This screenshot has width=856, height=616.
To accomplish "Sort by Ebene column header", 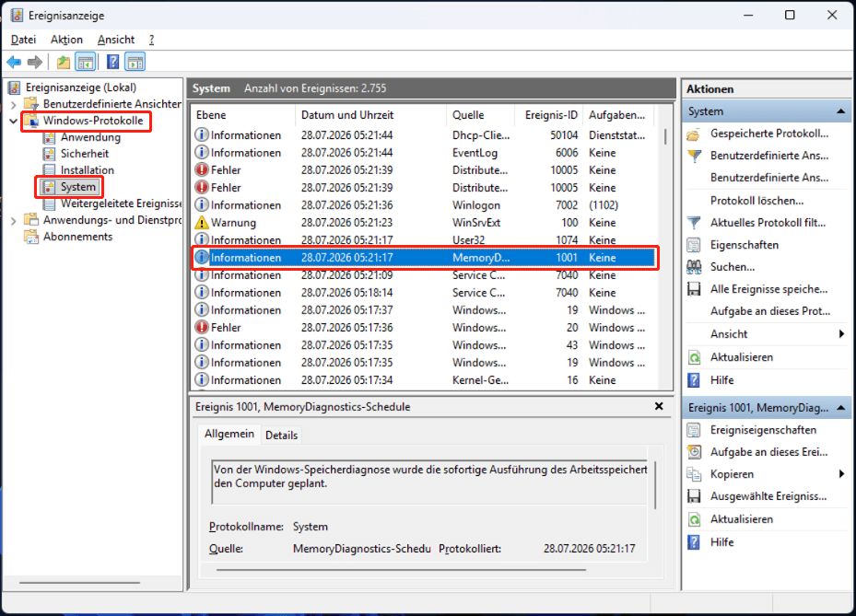I will coord(243,115).
